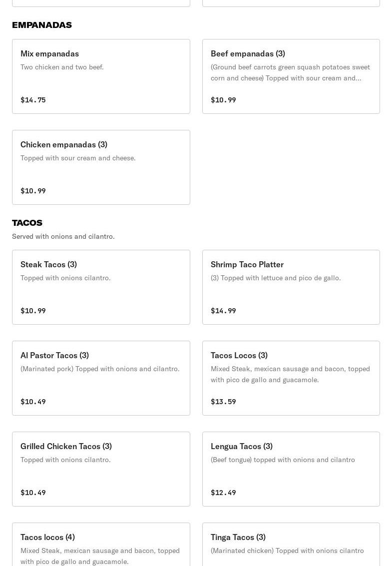Choose the Chicken empanadas (3) item
392x566 pixels.
click(x=101, y=167)
